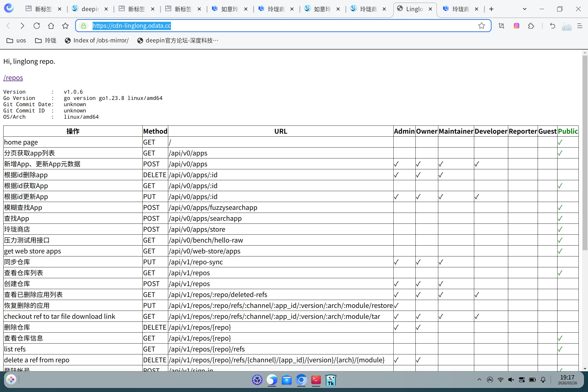Click the notification bell tray icon
Image resolution: width=588 pixels, height=392 pixels.
[x=543, y=380]
